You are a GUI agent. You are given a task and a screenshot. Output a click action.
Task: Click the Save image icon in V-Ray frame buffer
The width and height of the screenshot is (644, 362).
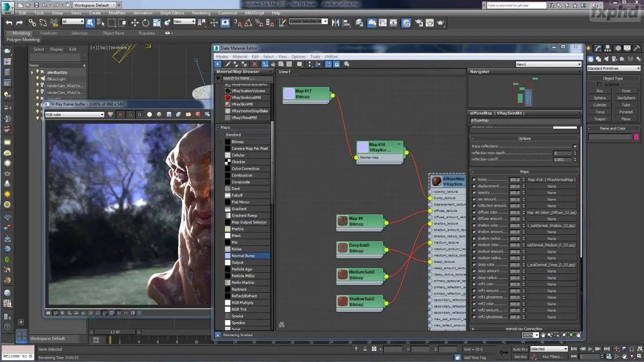pyautogui.click(x=169, y=114)
